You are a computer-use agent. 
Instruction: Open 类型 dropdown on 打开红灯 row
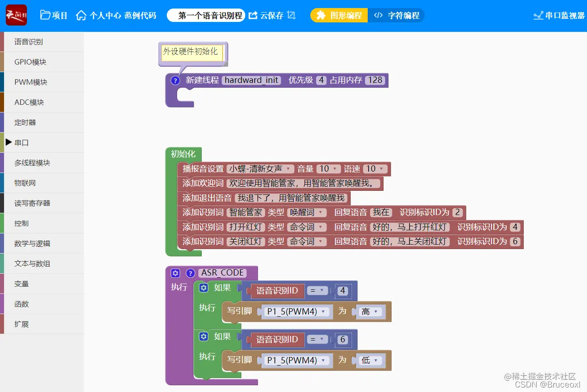pos(307,227)
